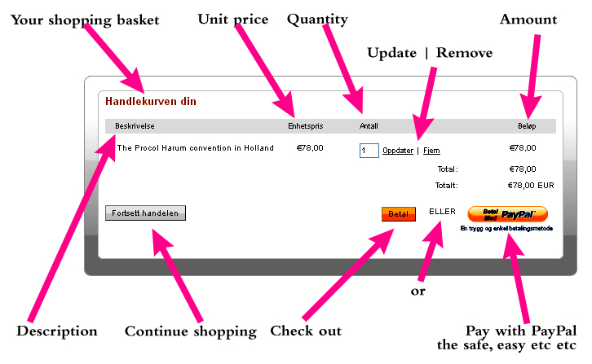
Task: Click the Procol Harum convention item description
Action: tap(196, 148)
